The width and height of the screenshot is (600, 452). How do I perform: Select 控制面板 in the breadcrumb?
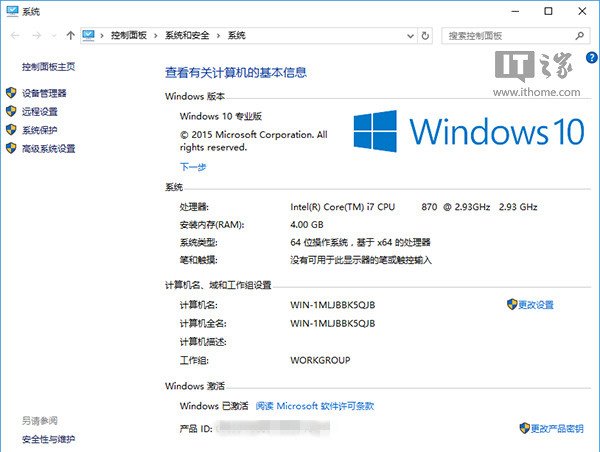point(129,35)
